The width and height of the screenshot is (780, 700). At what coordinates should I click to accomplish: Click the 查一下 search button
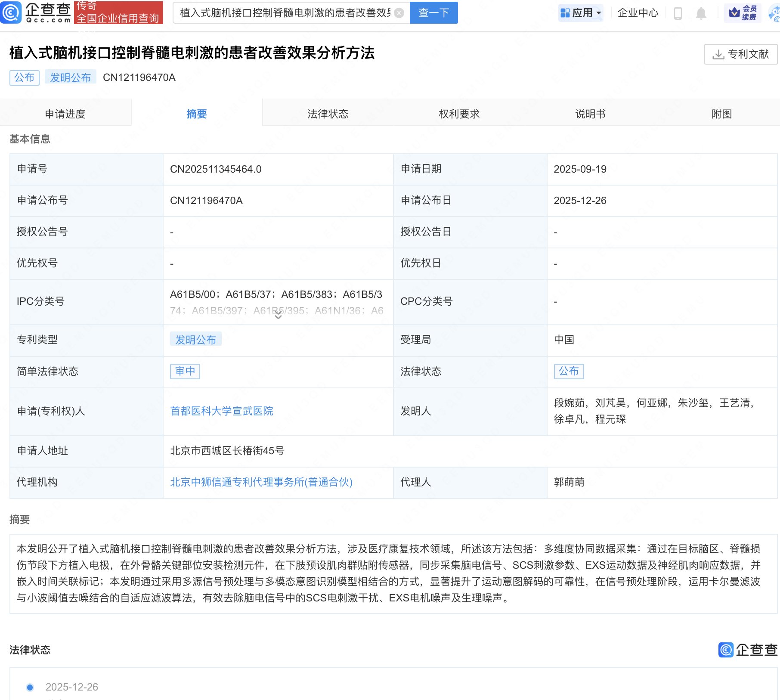pyautogui.click(x=433, y=13)
